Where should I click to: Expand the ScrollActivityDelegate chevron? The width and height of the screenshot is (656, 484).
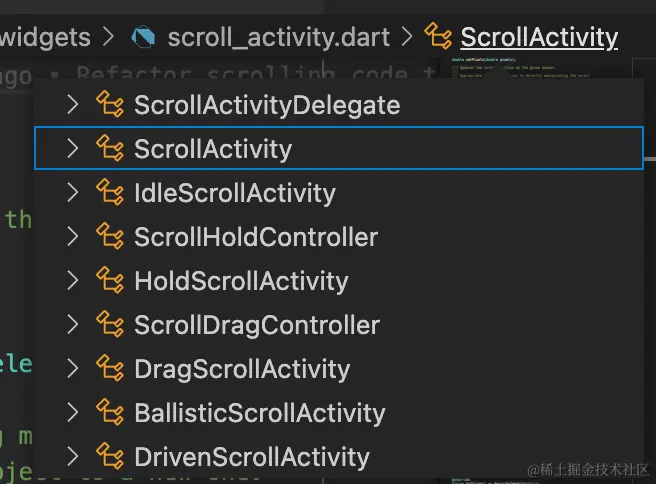[73, 104]
